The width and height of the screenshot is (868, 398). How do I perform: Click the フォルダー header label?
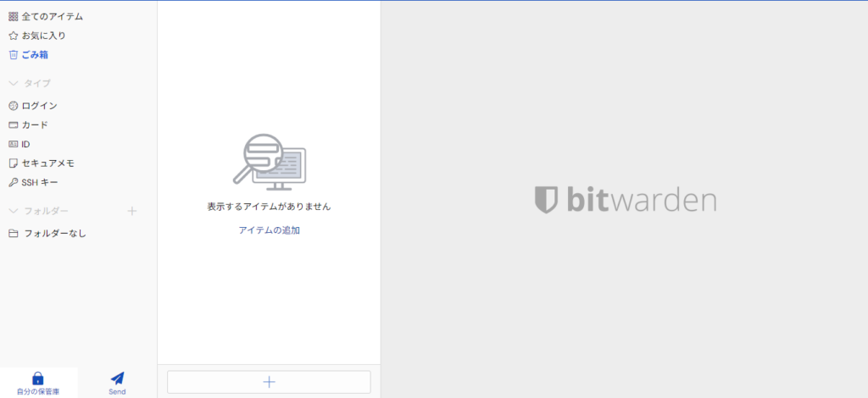click(47, 211)
